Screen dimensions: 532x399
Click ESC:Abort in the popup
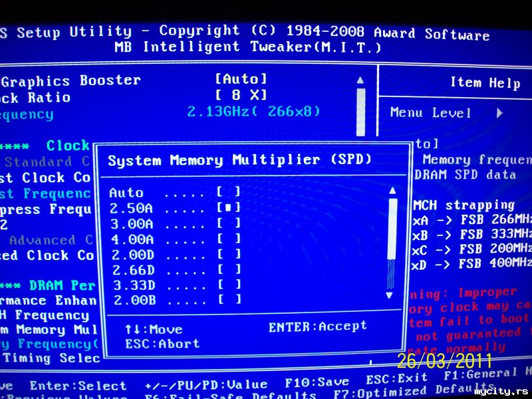tap(162, 344)
